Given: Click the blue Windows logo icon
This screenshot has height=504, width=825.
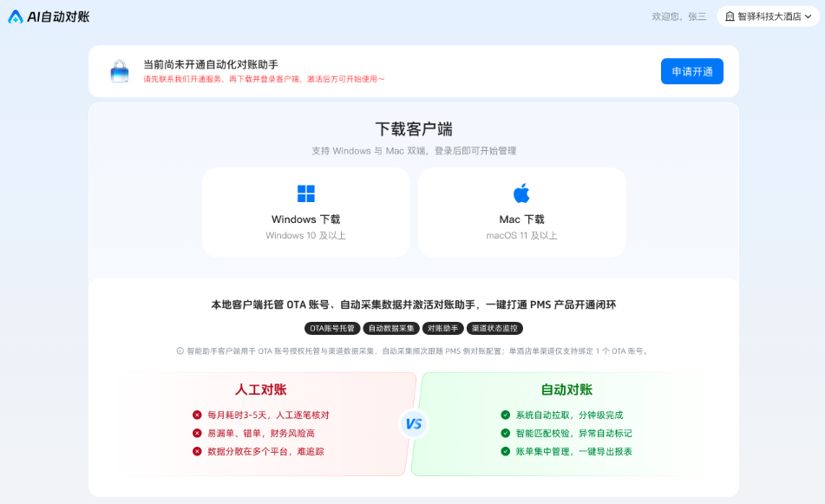Looking at the screenshot, I should coord(305,193).
